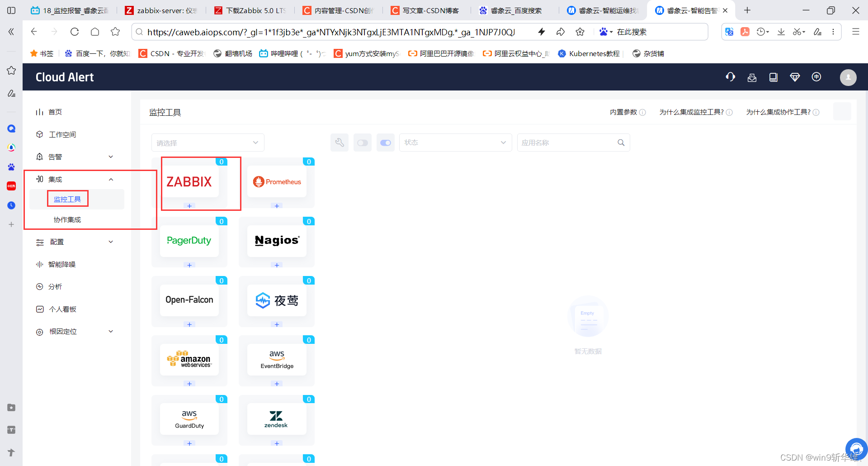The image size is (868, 466).
Task: Open the customer support headset icon
Action: pyautogui.click(x=730, y=77)
